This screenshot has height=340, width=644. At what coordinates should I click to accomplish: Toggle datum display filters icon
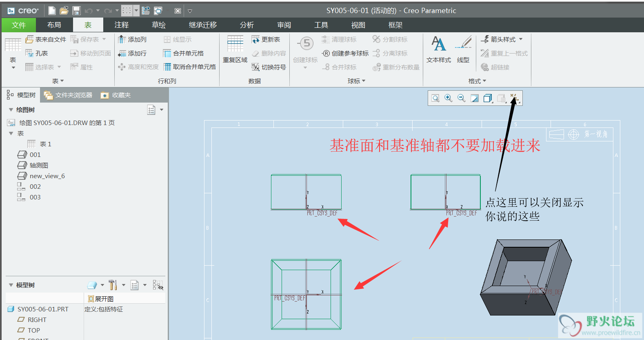pos(514,98)
